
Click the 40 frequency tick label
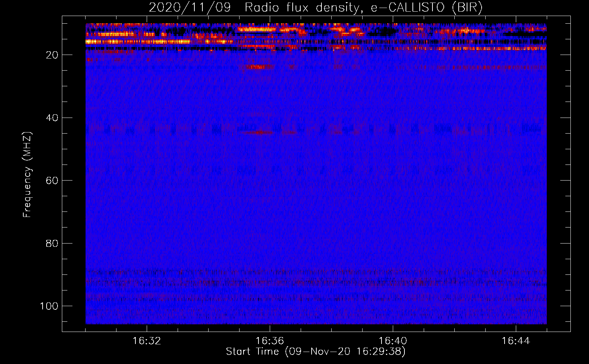[x=52, y=118]
